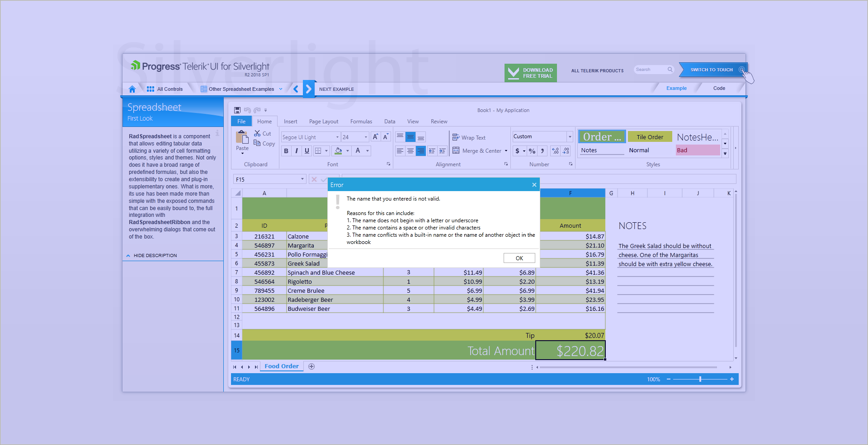The image size is (868, 445).
Task: Click the add new sheet plus icon
Action: coord(311,366)
